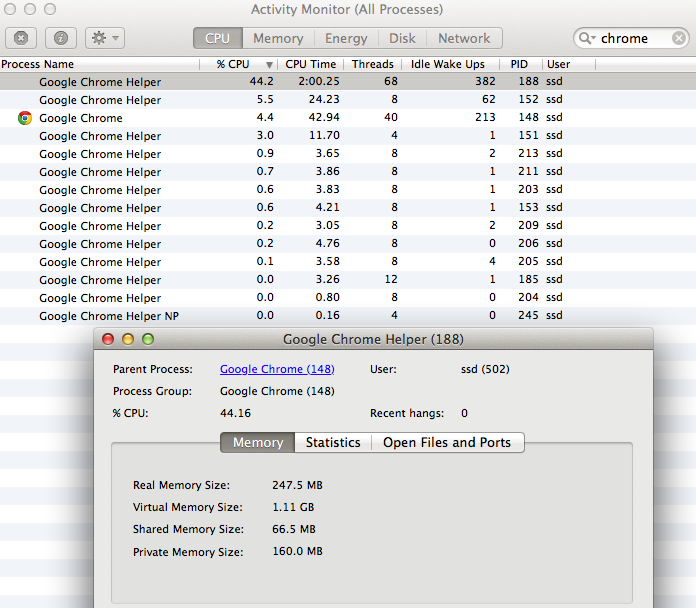The width and height of the screenshot is (696, 608).
Task: Click the 247.5 MB real memory value
Action: pyautogui.click(x=297, y=485)
